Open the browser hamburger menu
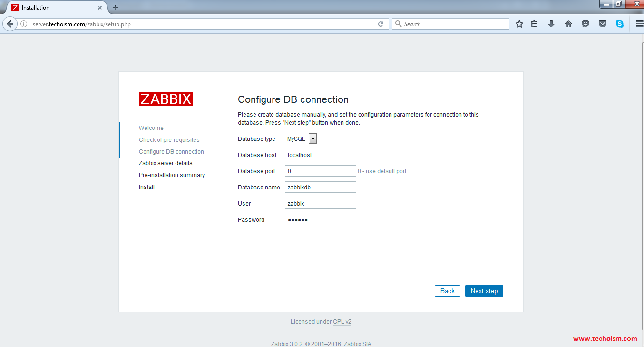Viewport: 644px width, 347px height. 639,24
